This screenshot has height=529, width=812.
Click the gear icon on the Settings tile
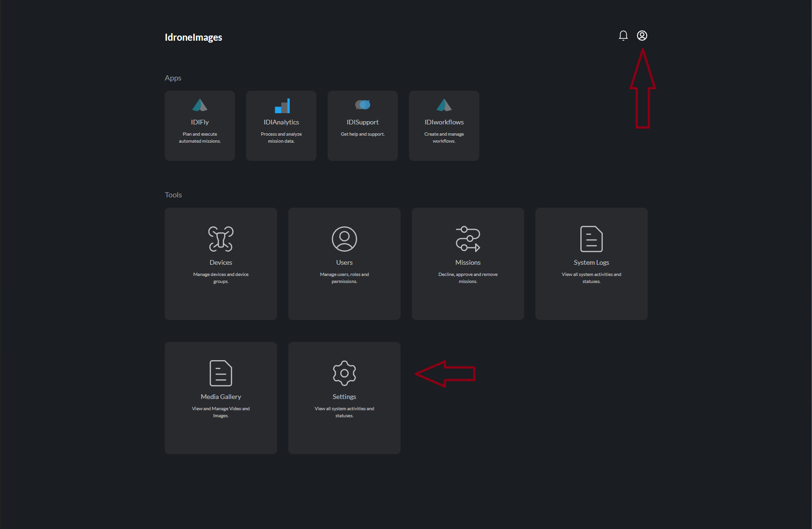point(344,373)
